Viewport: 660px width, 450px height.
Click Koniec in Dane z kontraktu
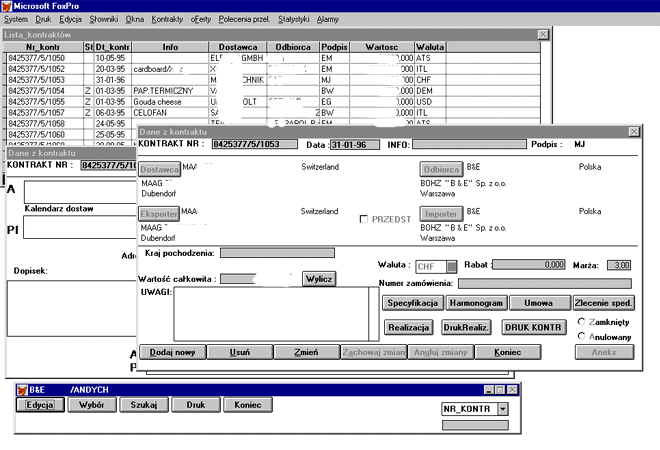coord(508,352)
